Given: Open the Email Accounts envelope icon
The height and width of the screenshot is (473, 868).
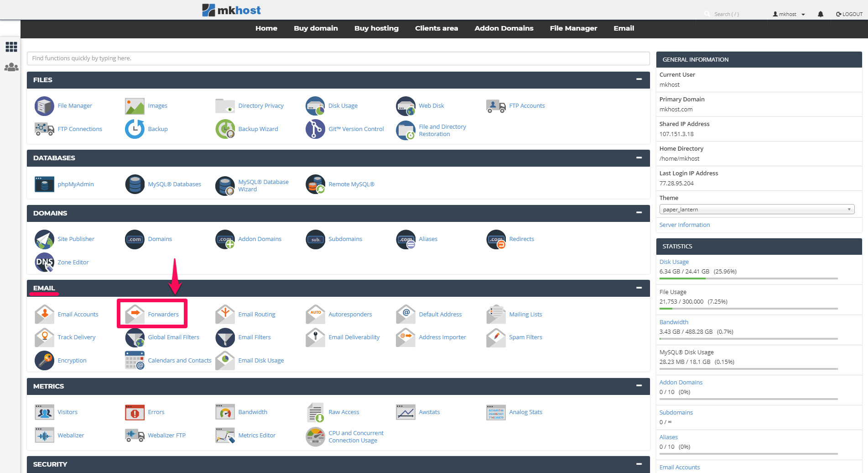Looking at the screenshot, I should coord(44,314).
